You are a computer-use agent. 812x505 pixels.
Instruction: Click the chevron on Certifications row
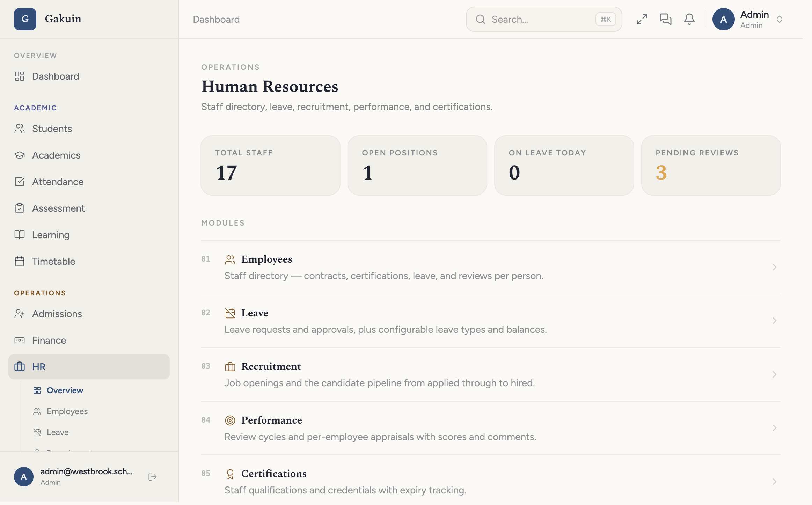pyautogui.click(x=775, y=482)
